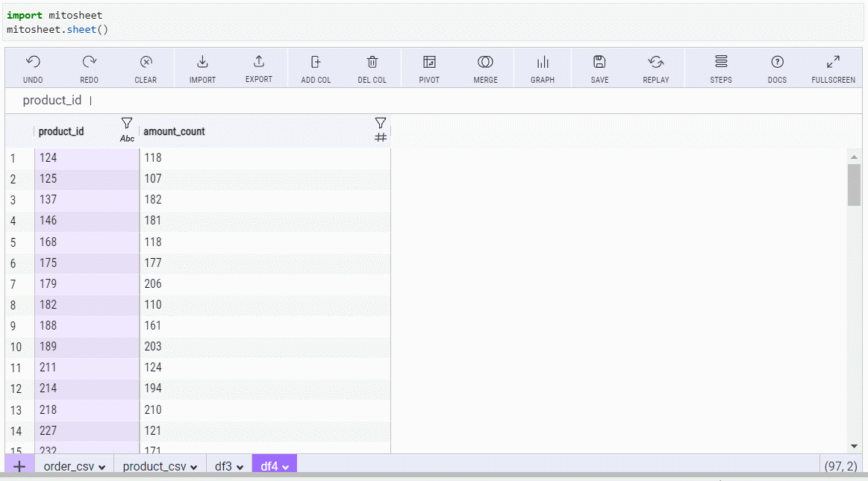Switch to the product_csv sheet tab
The height and width of the screenshot is (481, 868).
click(x=154, y=467)
